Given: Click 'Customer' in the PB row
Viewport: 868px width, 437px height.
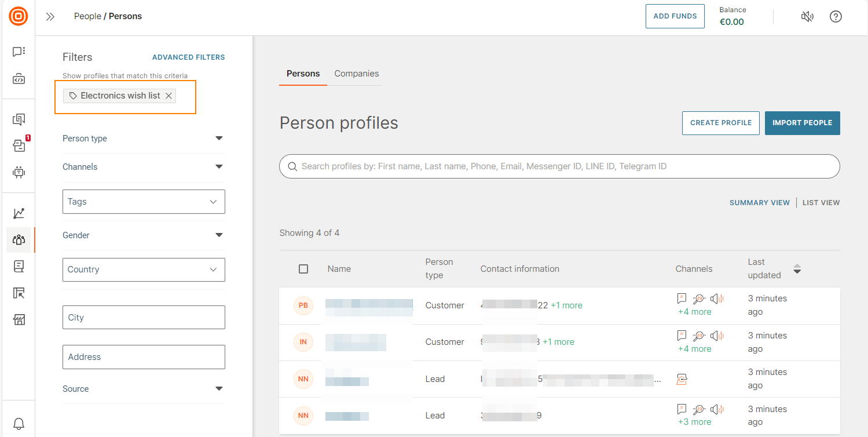Looking at the screenshot, I should tap(445, 305).
